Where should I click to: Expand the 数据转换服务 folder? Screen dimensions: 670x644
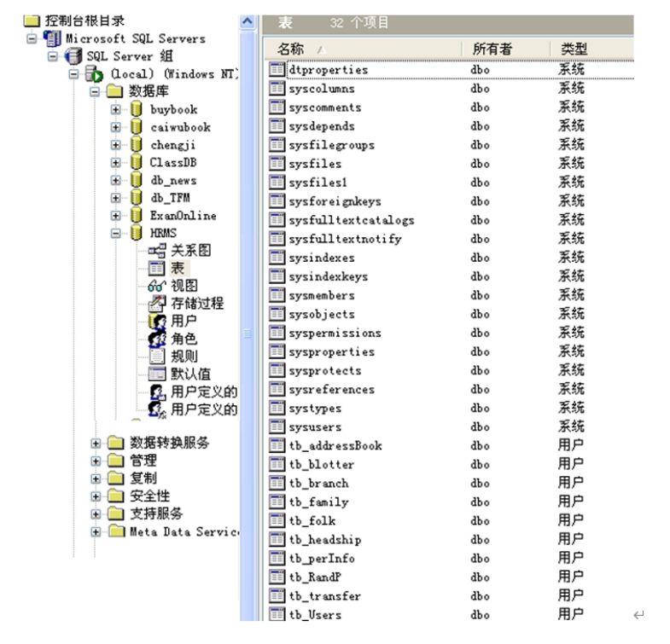pyautogui.click(x=96, y=443)
